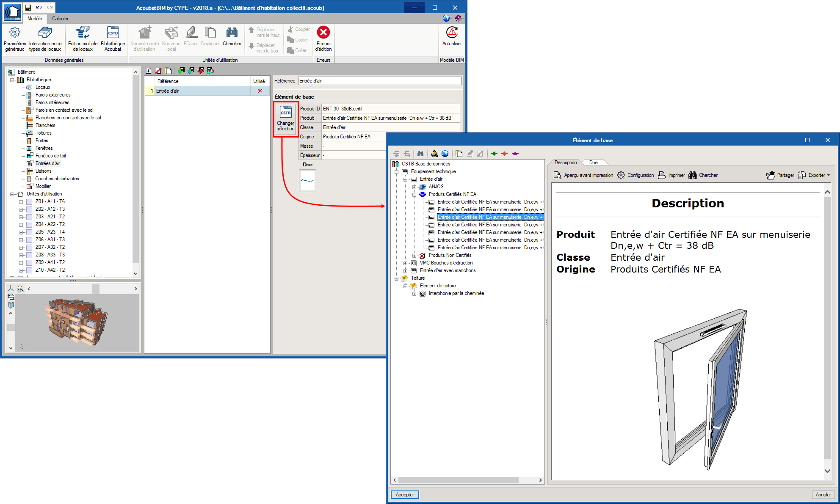The image size is (840, 504).
Task: Select Fenêtres de toit in the library tree
Action: (x=51, y=156)
